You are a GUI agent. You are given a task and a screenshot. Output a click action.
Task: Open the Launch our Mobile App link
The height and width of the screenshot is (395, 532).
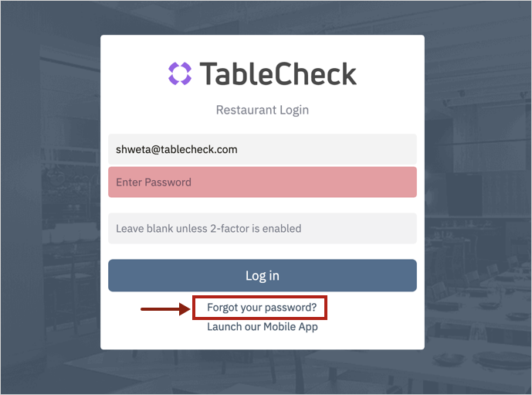click(263, 327)
